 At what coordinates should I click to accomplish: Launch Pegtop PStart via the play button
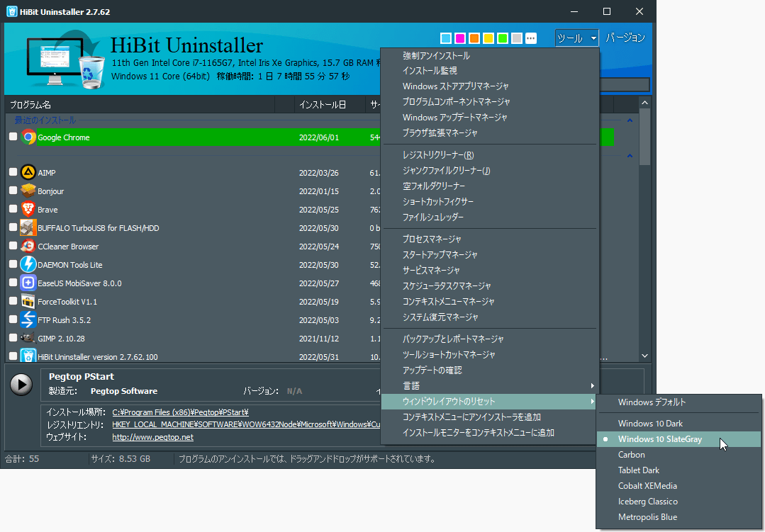[x=21, y=384]
